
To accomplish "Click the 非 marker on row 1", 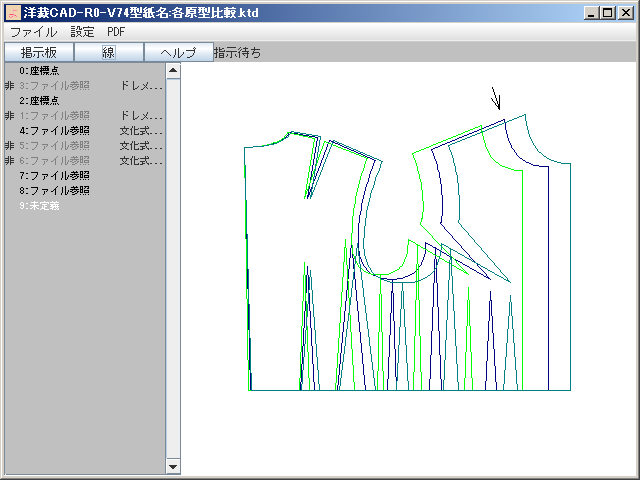I will (x=9, y=116).
